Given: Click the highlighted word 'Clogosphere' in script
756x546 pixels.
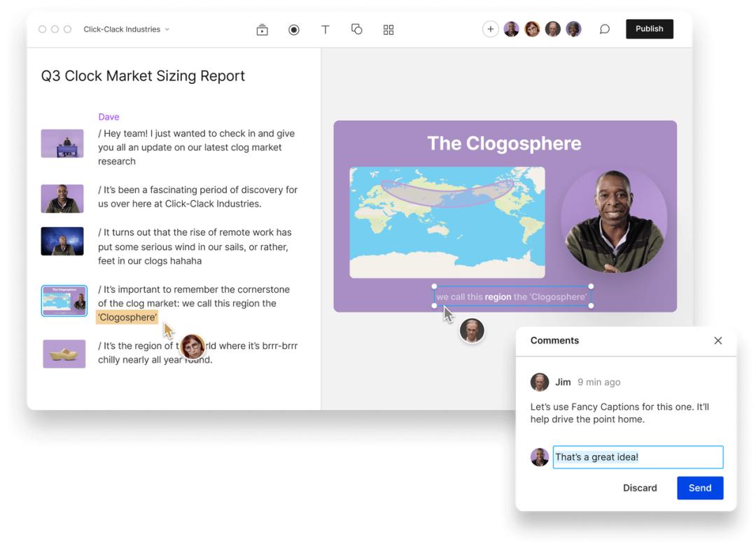Looking at the screenshot, I should point(127,317).
